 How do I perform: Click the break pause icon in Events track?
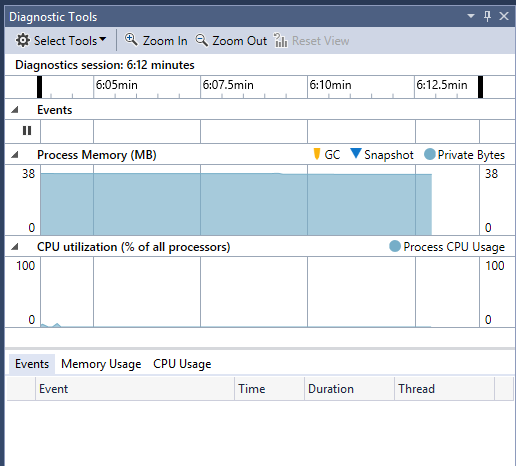[x=27, y=130]
